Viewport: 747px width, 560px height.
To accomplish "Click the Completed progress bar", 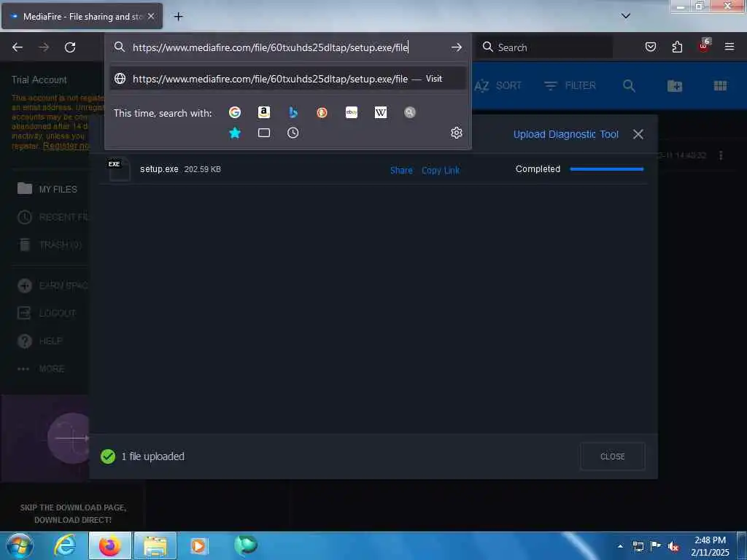I will (x=606, y=169).
